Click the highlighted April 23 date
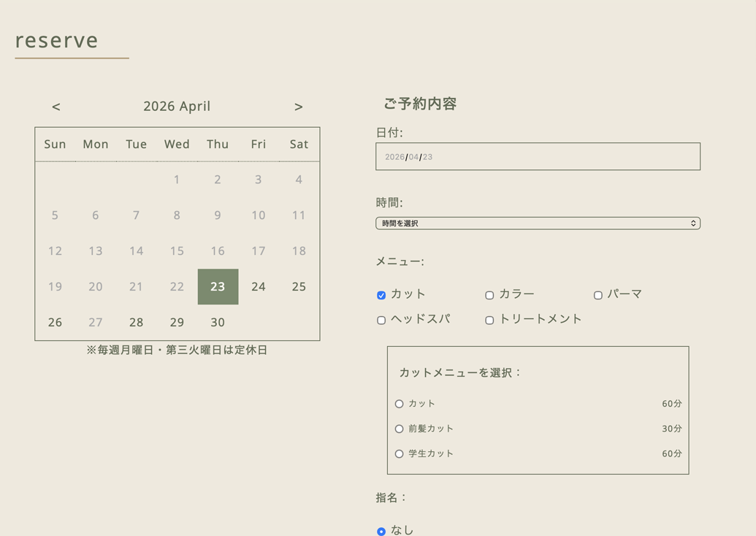This screenshot has height=536, width=756. click(x=218, y=286)
